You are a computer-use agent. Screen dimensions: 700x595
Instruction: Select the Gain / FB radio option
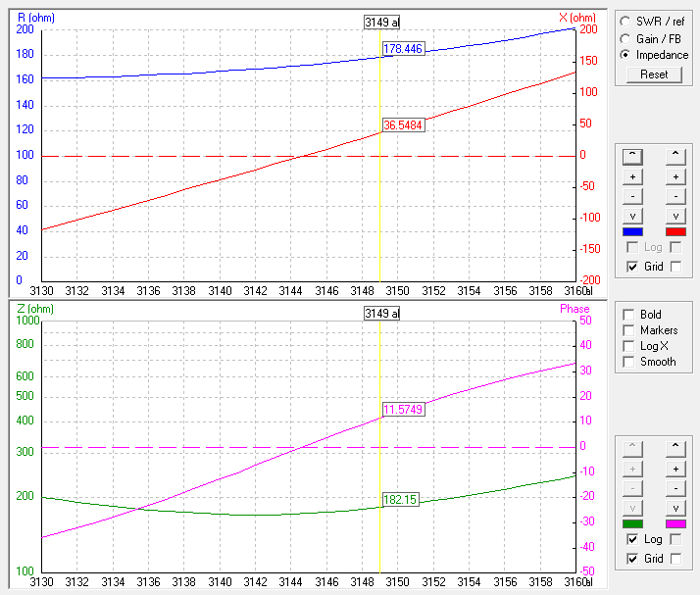(x=626, y=37)
